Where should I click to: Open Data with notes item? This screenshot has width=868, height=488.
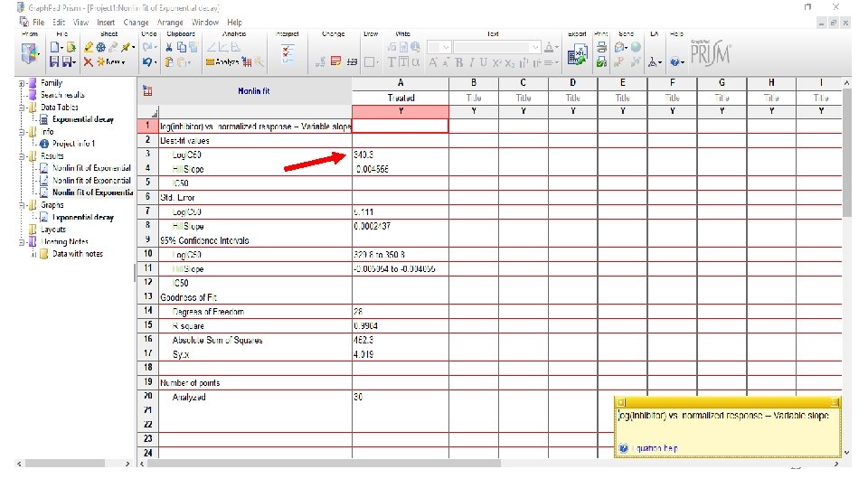[x=78, y=254]
